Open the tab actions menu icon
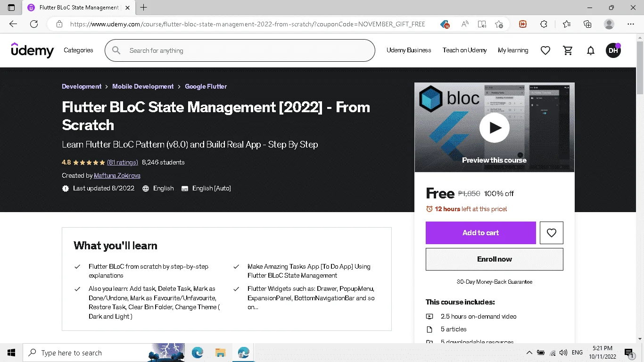 [x=11, y=8]
